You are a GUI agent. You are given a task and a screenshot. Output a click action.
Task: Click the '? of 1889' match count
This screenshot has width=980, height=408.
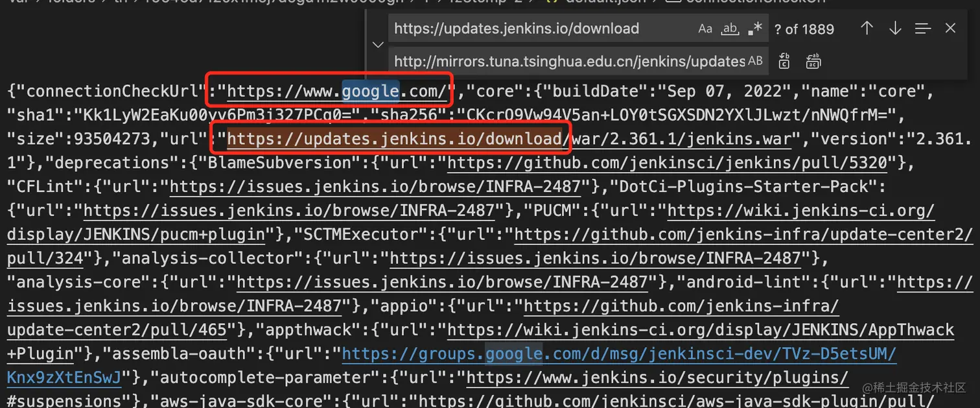pos(804,29)
